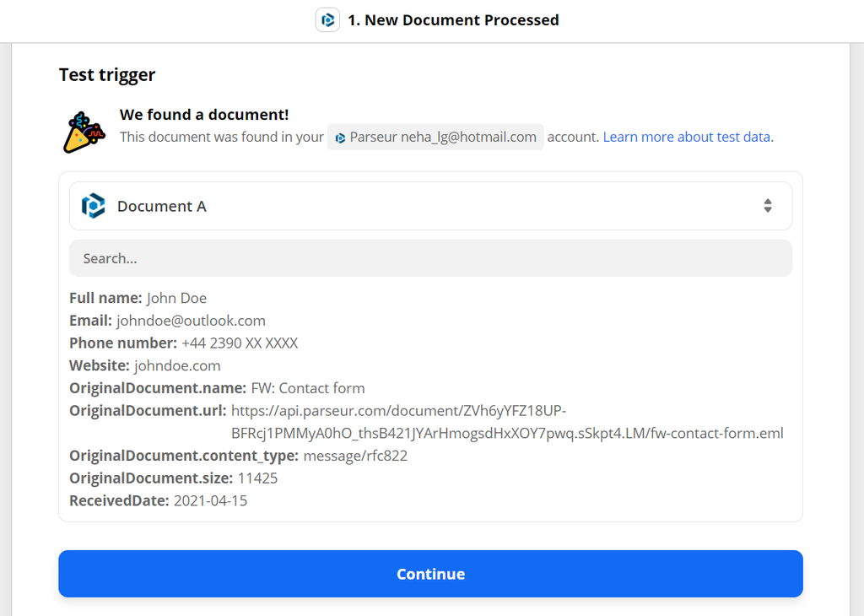Viewport: 864px width, 616px height.
Task: Click the Parseur logo beside Document A
Action: point(93,205)
